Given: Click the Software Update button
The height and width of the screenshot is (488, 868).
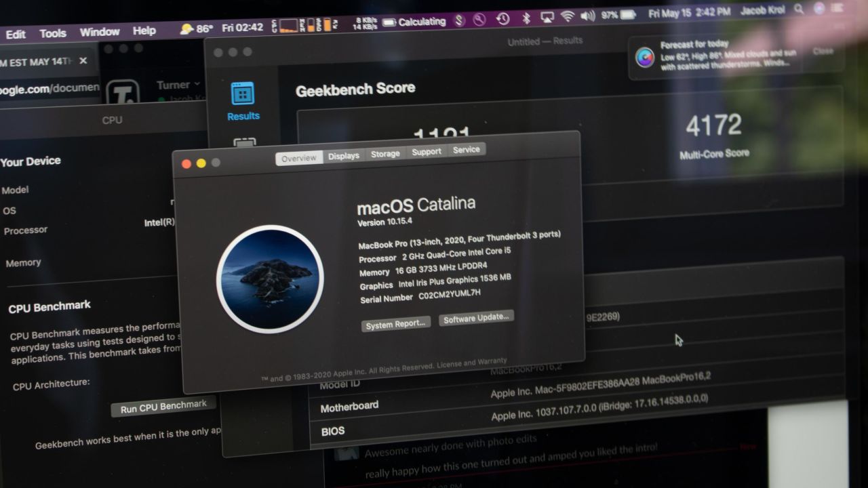Looking at the screenshot, I should [476, 319].
